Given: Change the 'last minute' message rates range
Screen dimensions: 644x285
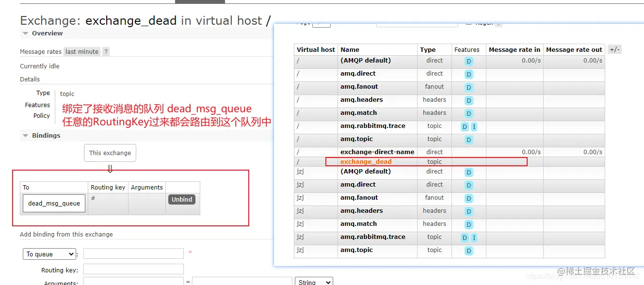Looking at the screenshot, I should 82,52.
